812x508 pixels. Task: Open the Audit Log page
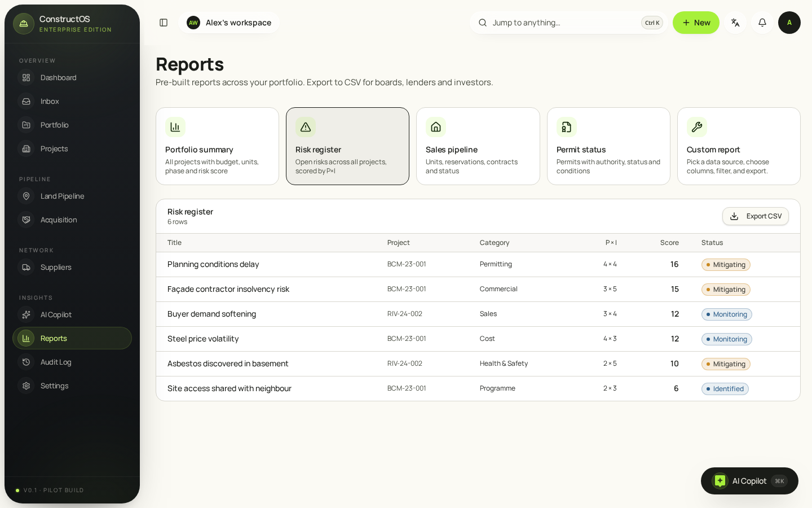point(72,362)
